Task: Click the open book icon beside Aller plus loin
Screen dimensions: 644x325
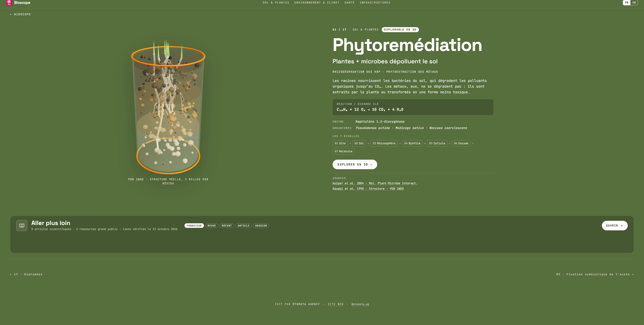Action: [22, 226]
